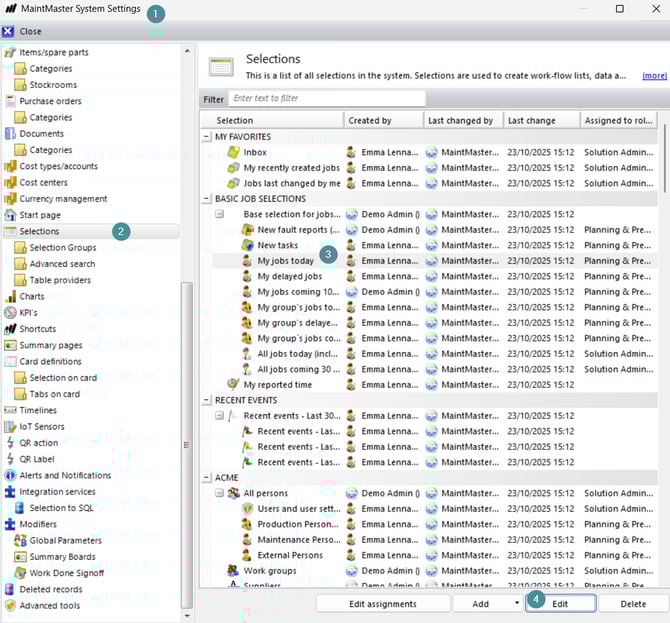Open Selection Groups in the sidebar

point(62,248)
